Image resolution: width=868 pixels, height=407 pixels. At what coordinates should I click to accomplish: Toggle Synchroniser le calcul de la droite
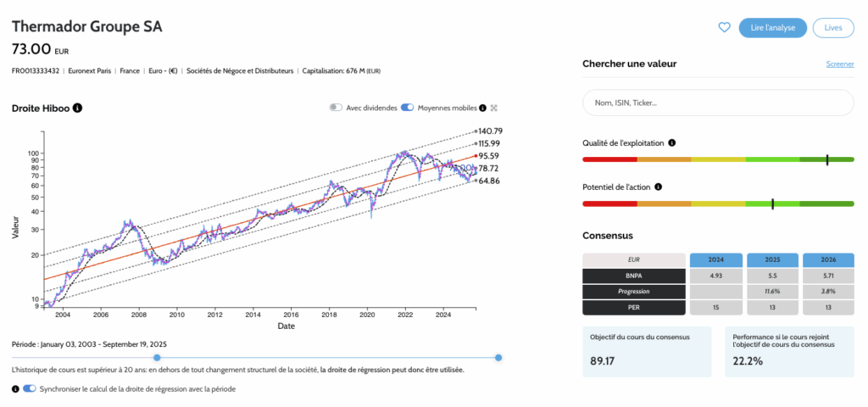(31, 388)
